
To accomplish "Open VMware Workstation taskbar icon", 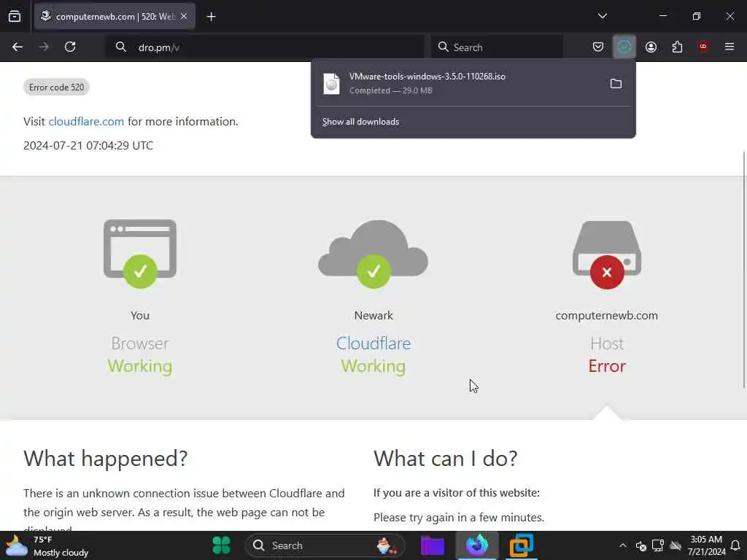I will [521, 545].
